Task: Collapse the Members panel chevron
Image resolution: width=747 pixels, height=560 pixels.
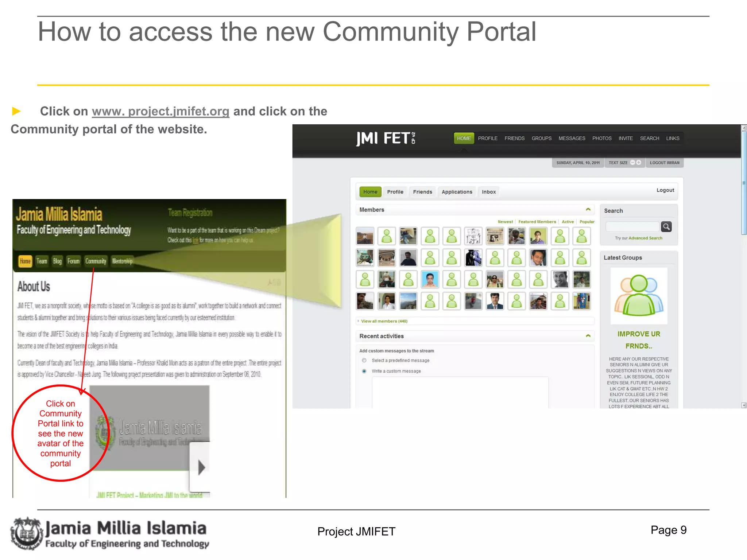Action: click(588, 210)
